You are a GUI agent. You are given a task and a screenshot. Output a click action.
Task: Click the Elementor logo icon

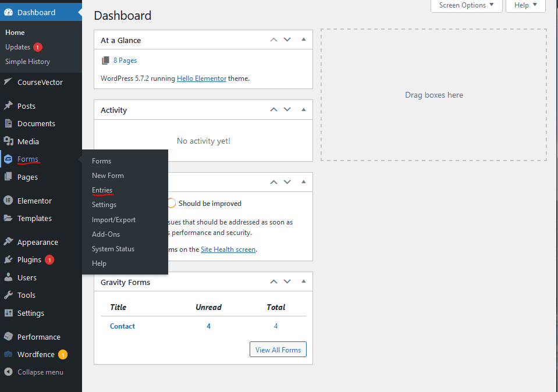(x=8, y=201)
